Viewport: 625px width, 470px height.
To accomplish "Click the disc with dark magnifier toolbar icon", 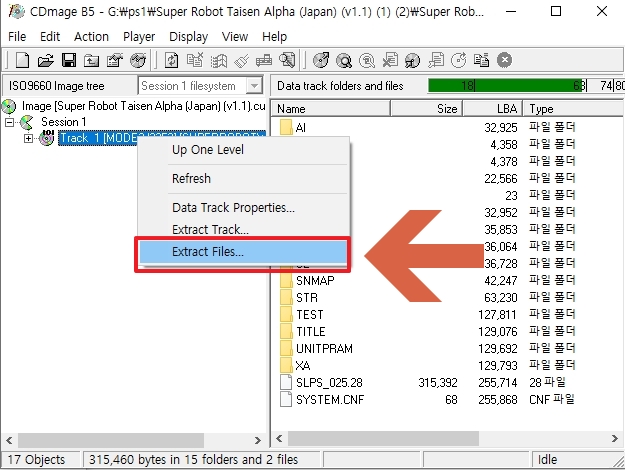I will [x=344, y=61].
